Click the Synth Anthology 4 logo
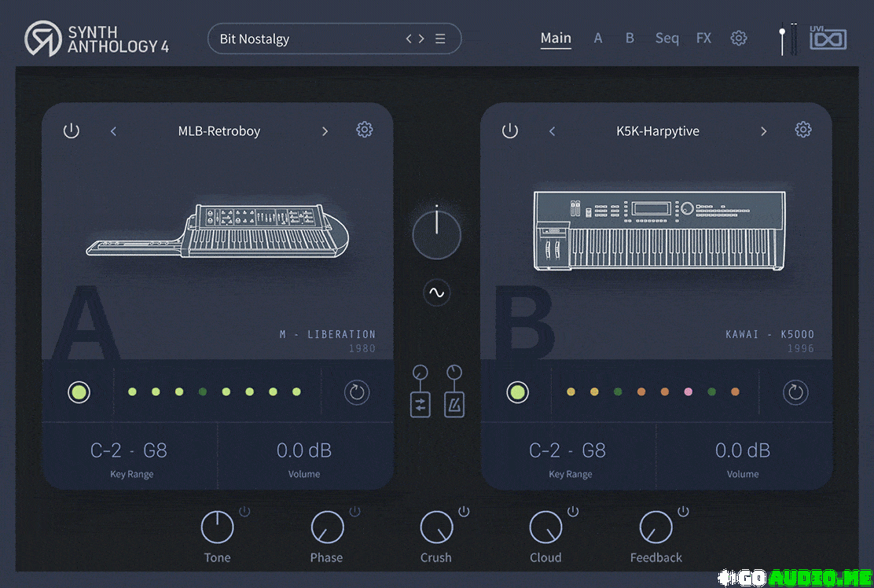Screen dimensions: 874x588 pyautogui.click(x=97, y=39)
